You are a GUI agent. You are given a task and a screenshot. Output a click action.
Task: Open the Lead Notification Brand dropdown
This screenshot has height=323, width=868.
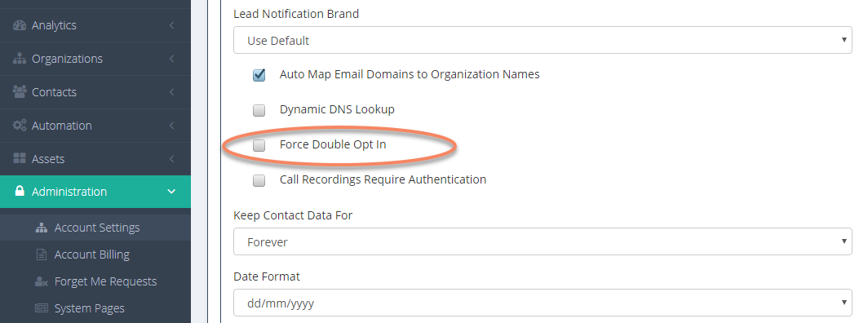tap(542, 41)
